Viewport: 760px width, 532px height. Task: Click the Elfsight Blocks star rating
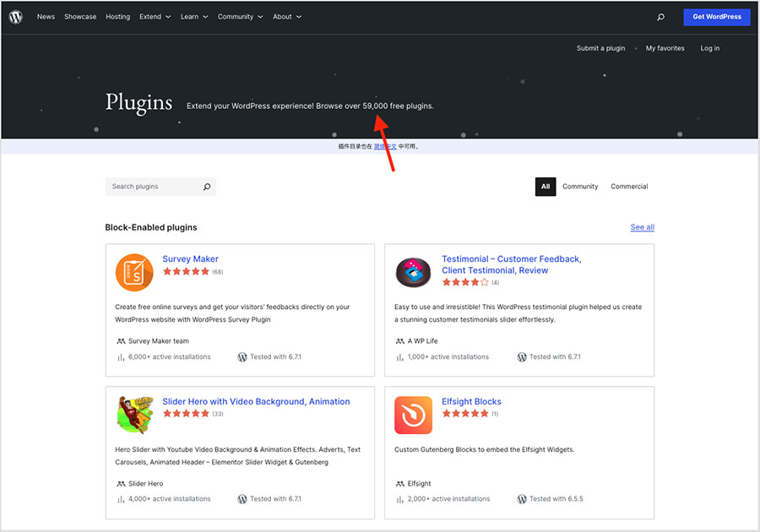coord(465,413)
